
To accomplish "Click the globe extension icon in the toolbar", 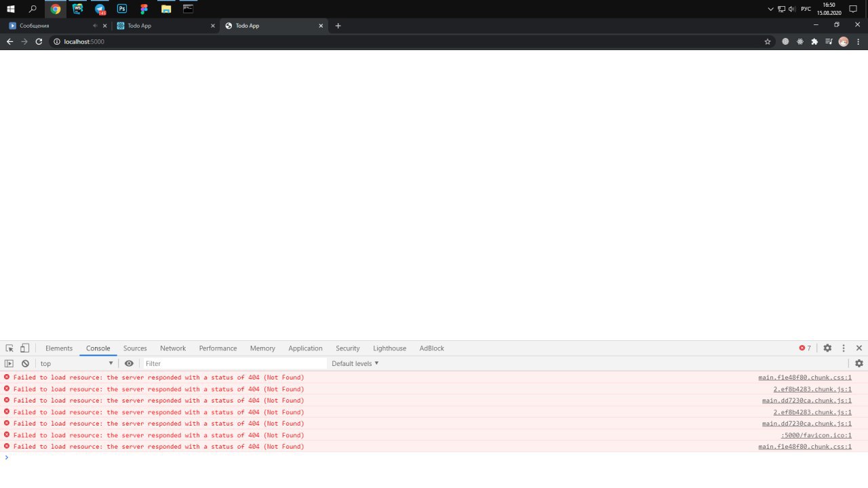I will 785,41.
